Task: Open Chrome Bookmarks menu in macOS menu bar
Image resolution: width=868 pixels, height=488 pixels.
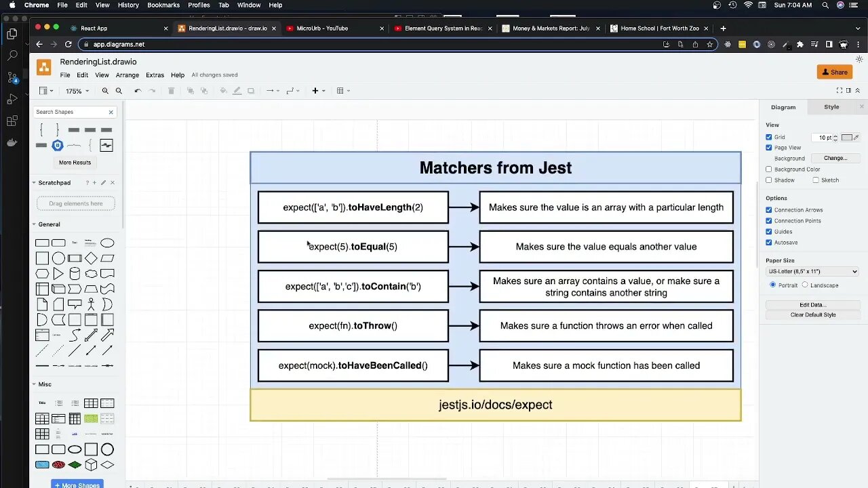Action: (163, 5)
